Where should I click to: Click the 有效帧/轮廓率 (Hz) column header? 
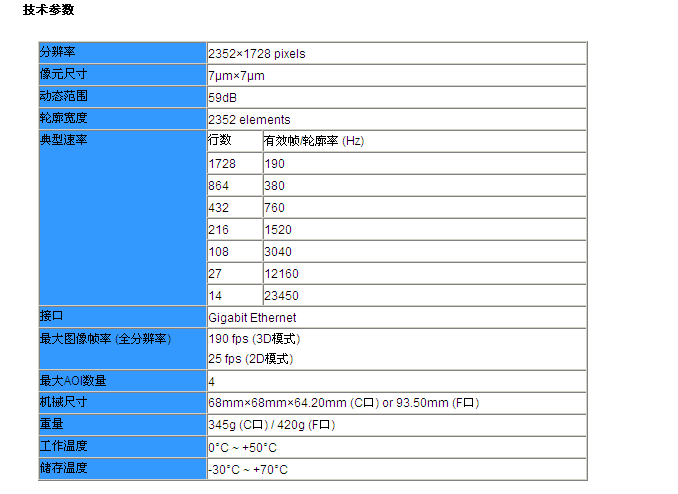(313, 141)
